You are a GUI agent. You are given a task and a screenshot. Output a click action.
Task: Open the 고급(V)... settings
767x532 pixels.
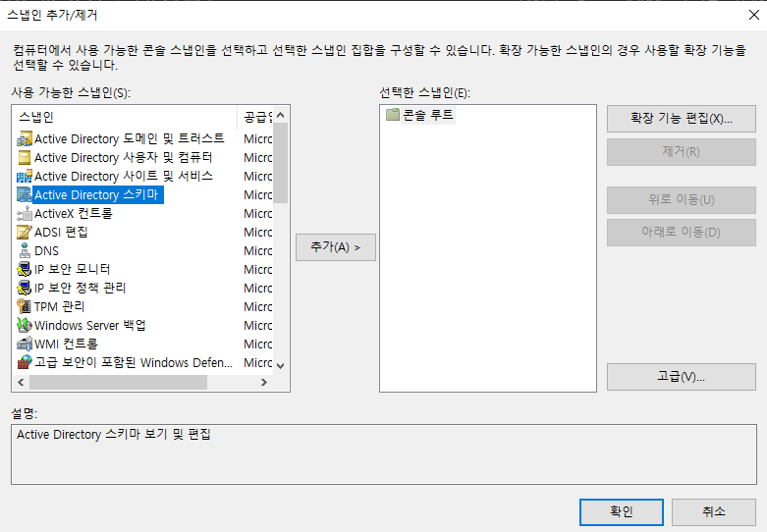tap(682, 377)
